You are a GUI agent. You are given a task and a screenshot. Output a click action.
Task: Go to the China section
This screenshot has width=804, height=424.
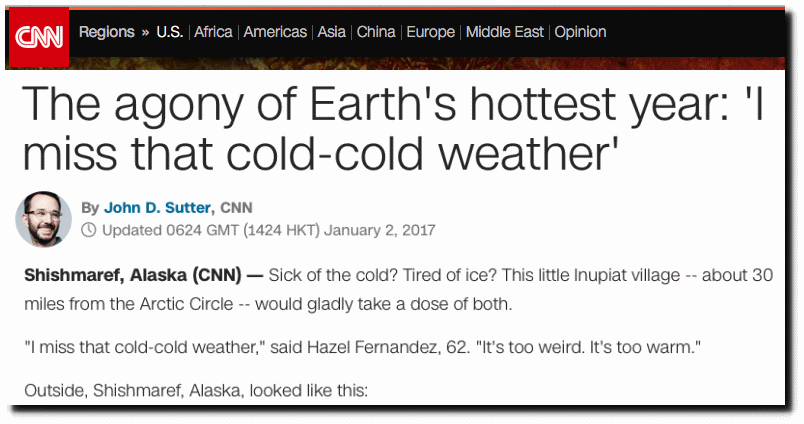tap(376, 32)
